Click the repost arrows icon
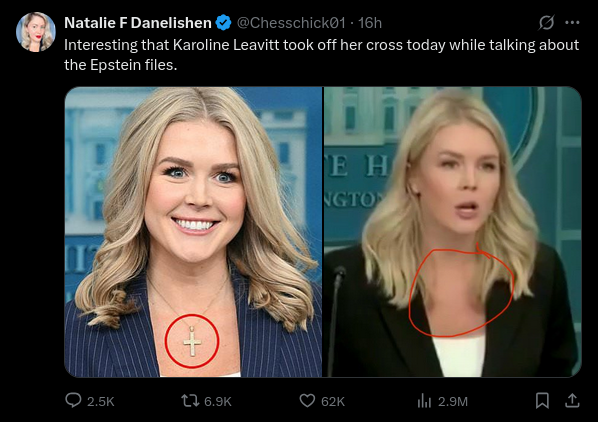The image size is (598, 422). pyautogui.click(x=190, y=401)
